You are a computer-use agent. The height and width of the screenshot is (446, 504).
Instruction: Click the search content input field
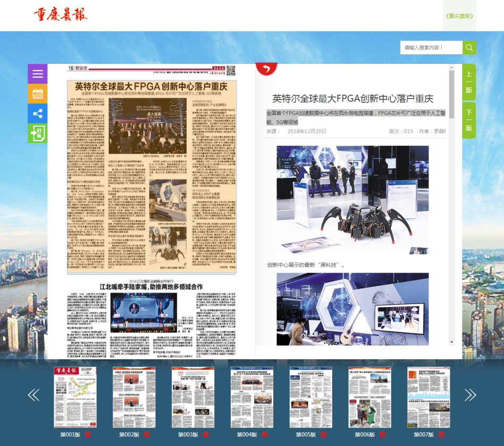[x=431, y=47]
